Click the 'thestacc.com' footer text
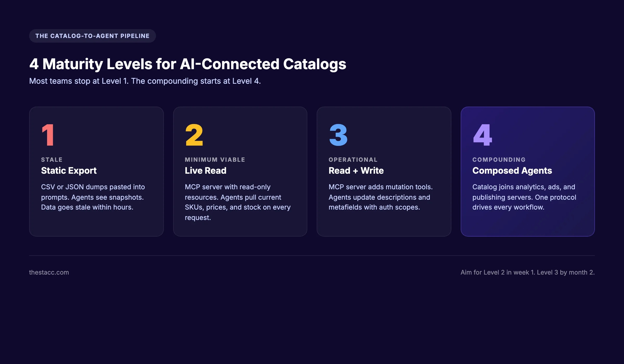Screen dimensions: 624x364 (x=49, y=272)
